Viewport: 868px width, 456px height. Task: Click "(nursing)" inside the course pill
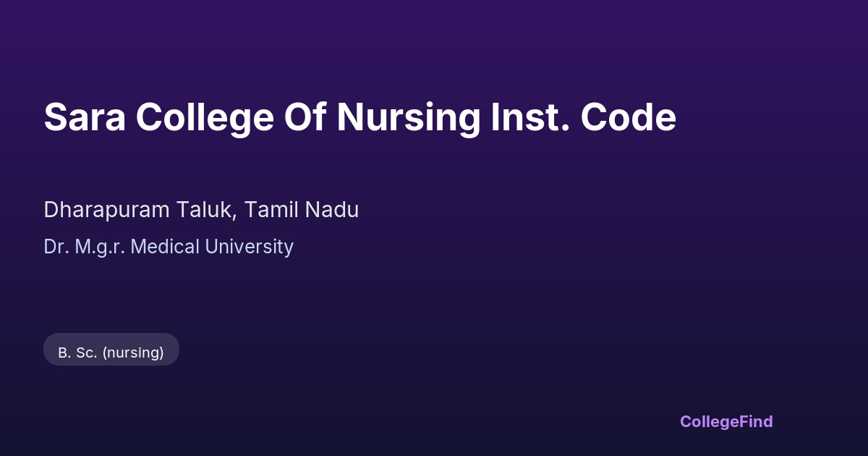(x=133, y=352)
